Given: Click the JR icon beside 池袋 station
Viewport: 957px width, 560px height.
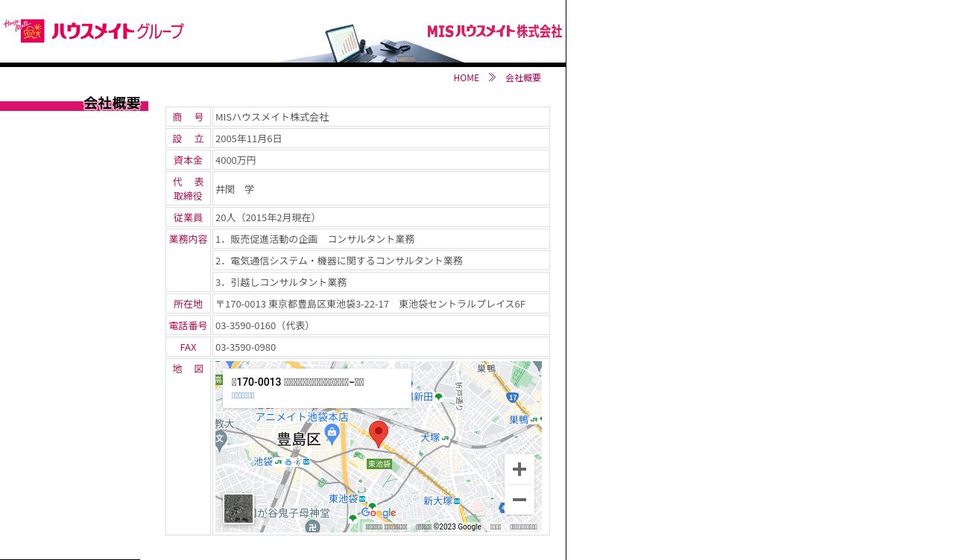Looking at the screenshot, I should coord(278,462).
